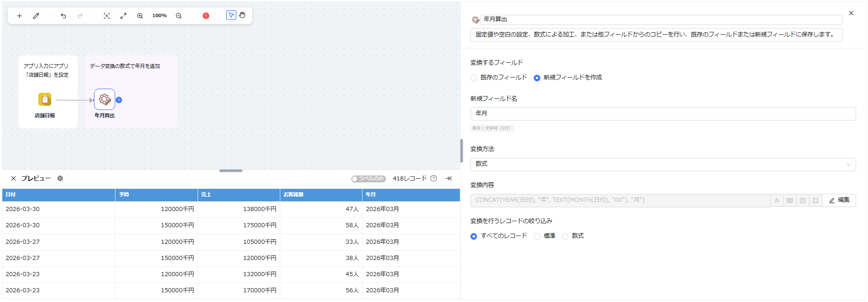
Task: Close the preview panel with X
Action: [x=13, y=178]
